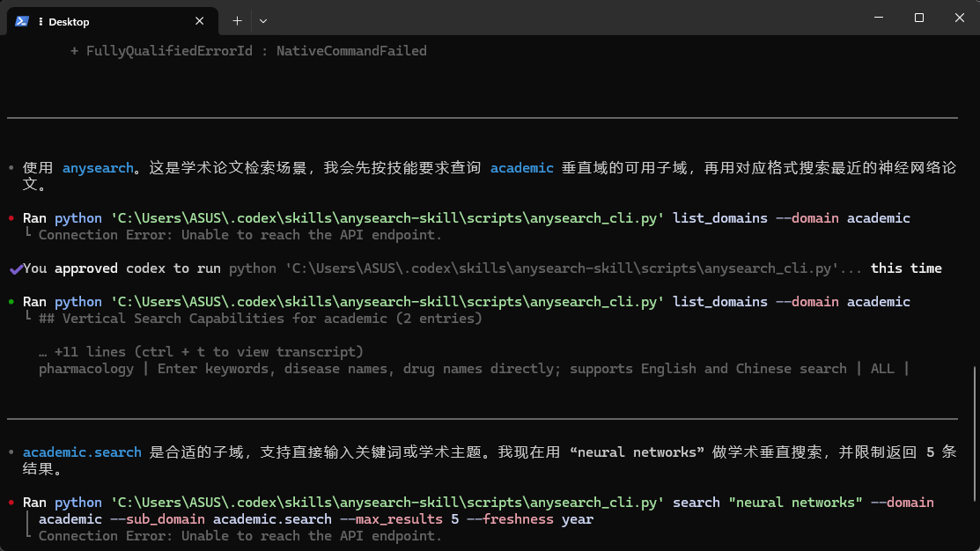The width and height of the screenshot is (980, 551).
Task: Click the '--freshness year' argument
Action: (x=530, y=520)
